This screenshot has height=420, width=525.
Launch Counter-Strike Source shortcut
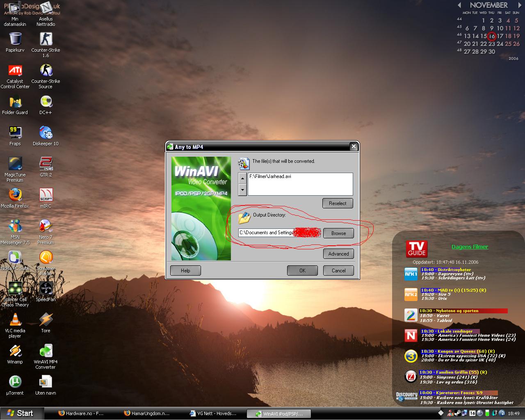click(x=46, y=76)
